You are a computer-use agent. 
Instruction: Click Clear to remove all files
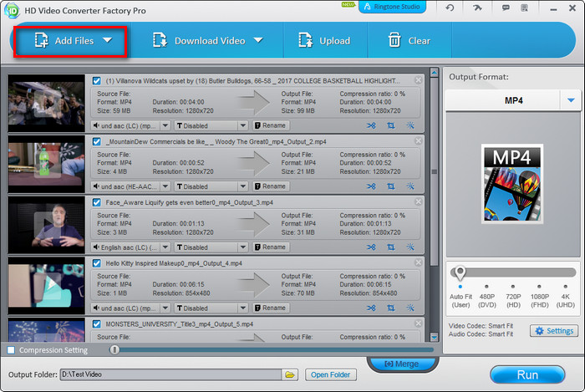409,41
